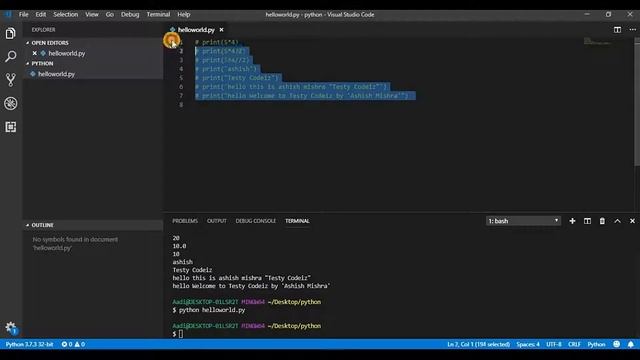Close helloworld.py in Open Editors list
This screenshot has height=360, width=640.
tap(35, 53)
